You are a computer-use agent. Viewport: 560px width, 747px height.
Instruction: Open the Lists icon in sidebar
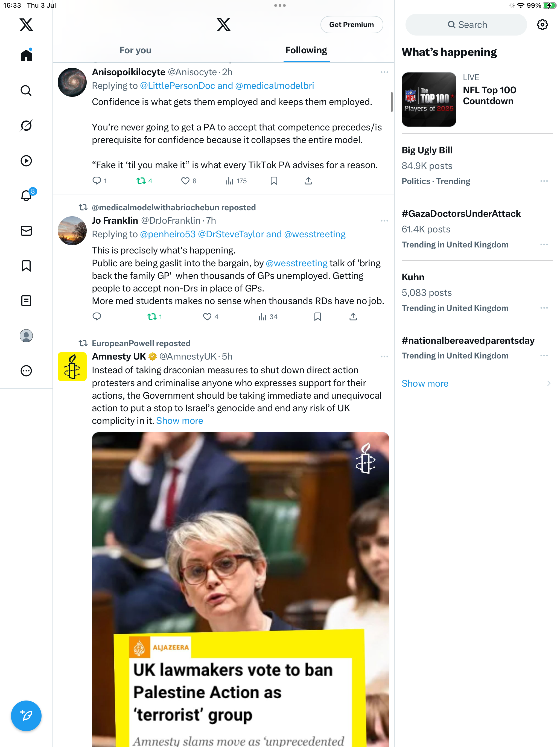26,300
